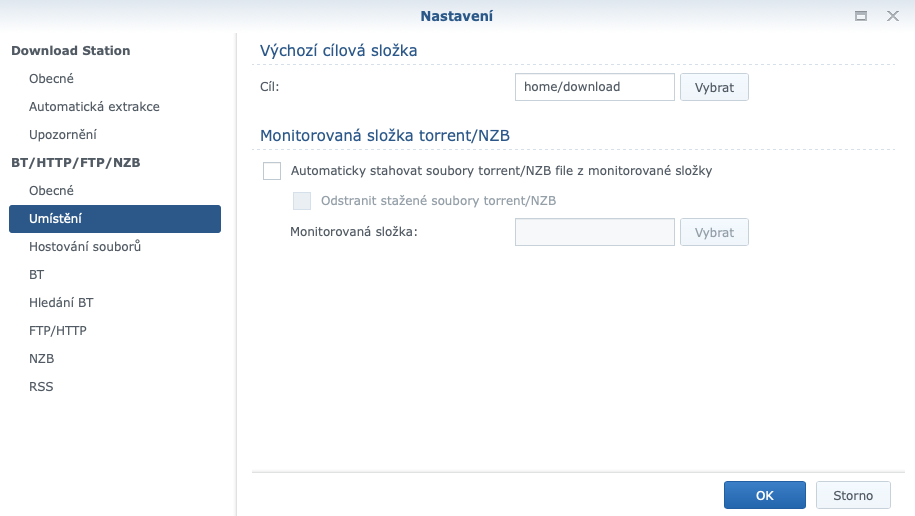Select the Umístění sidebar item
Screen dimensions: 915x516
[114, 219]
